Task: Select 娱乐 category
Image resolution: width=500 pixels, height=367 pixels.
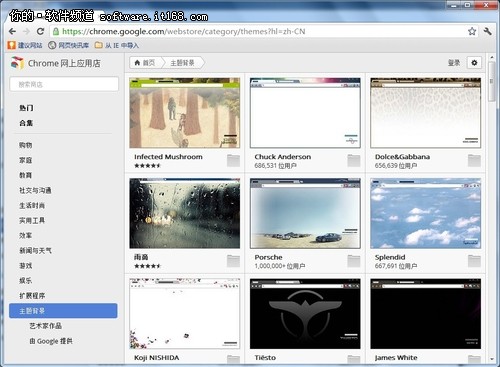Action: tap(26, 281)
